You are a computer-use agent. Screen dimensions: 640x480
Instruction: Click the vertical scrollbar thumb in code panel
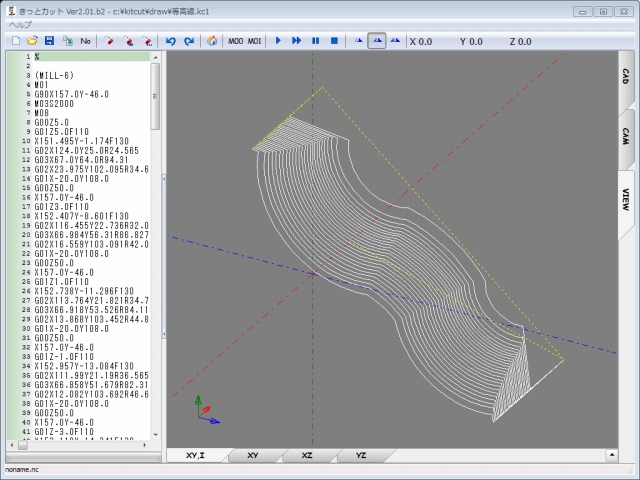(x=155, y=96)
